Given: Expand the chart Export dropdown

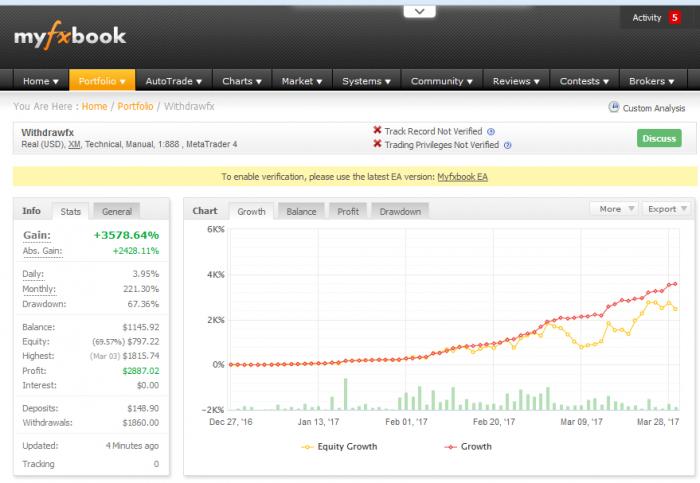Looking at the screenshot, I should click(x=666, y=209).
